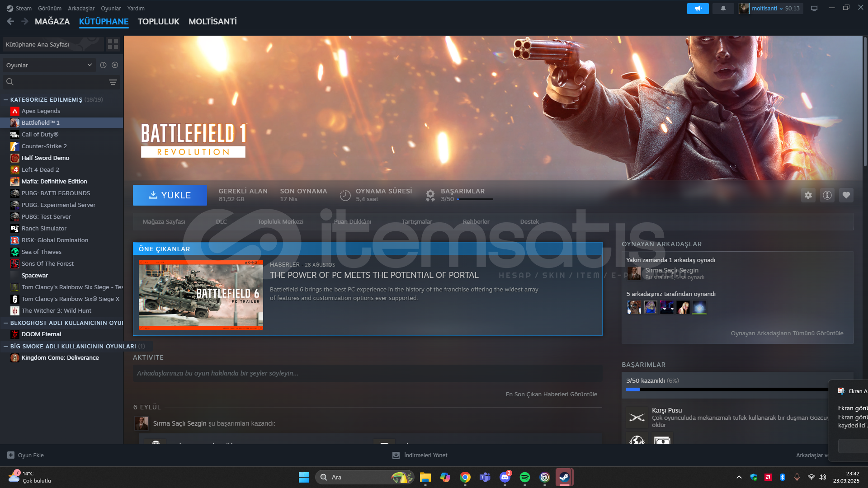Collapse BIG SMOKE ADLI KULLANICININ OYUNLARI section
This screenshot has width=868, height=488.
6,346
